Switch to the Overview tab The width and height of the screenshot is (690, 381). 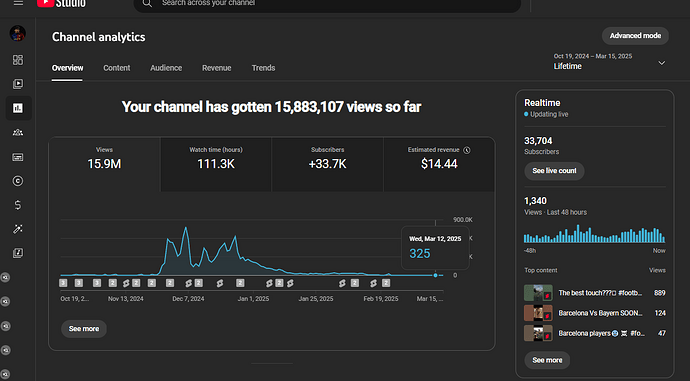tap(67, 68)
